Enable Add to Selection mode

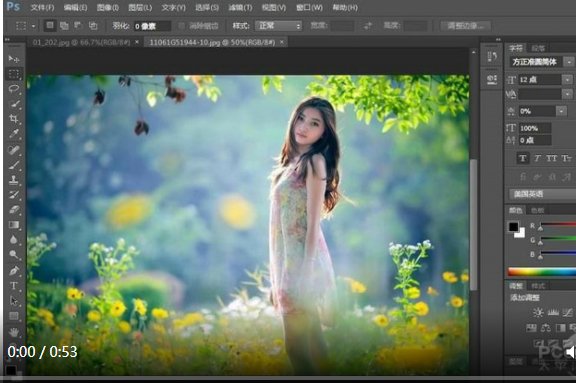pos(64,25)
